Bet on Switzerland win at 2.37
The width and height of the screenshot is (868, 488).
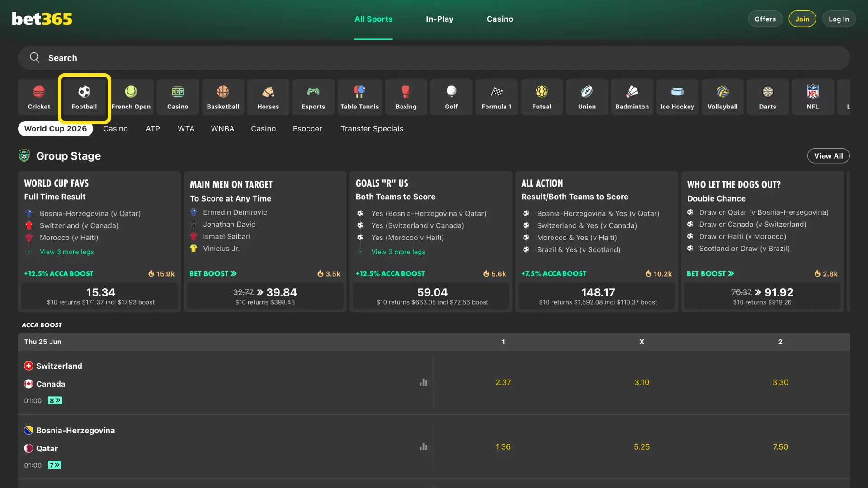point(503,382)
